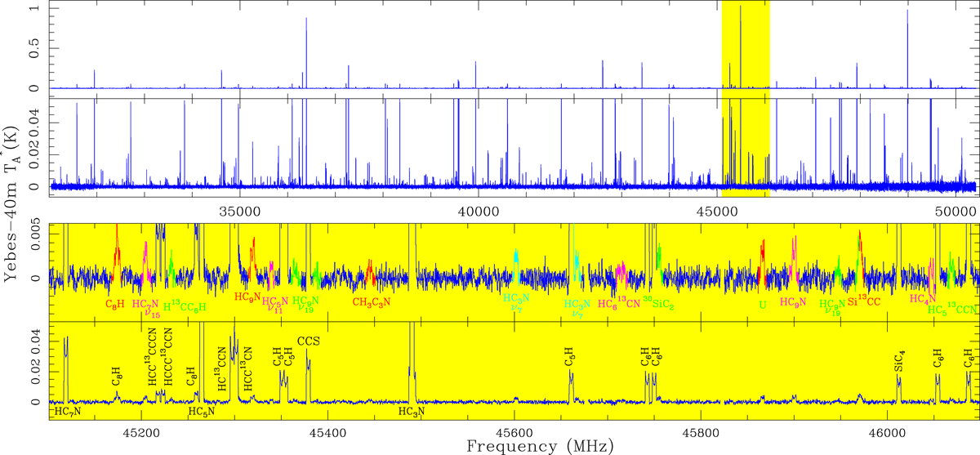
Task: Click the green H13CC6H label
Action: pyautogui.click(x=185, y=307)
